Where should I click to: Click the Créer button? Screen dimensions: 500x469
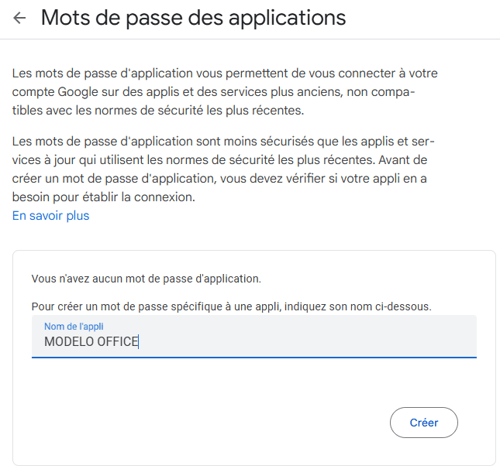coord(424,422)
